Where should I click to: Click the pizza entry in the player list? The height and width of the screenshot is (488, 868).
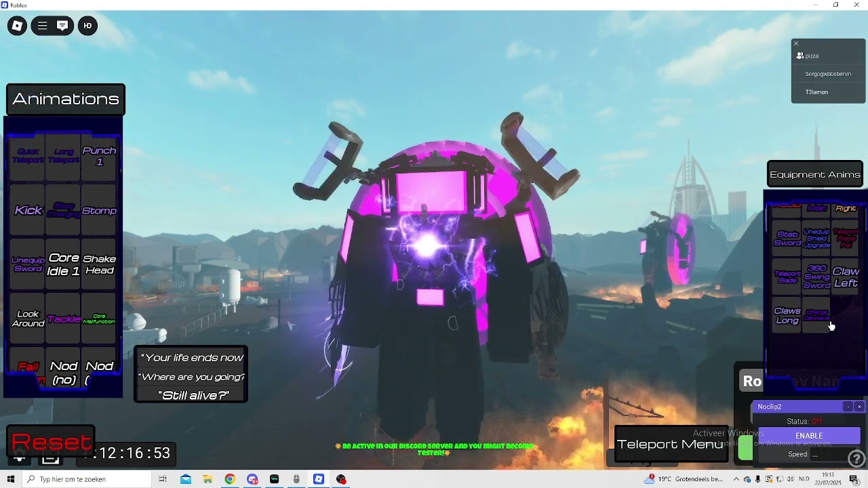pyautogui.click(x=828, y=56)
